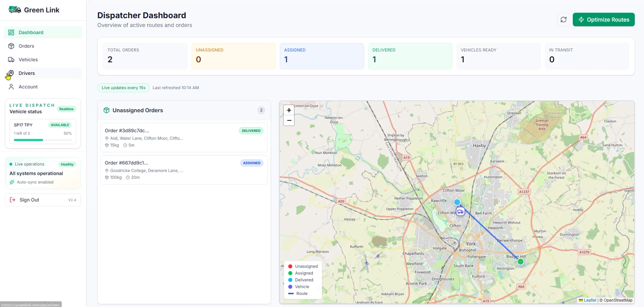This screenshot has height=307, width=644.
Task: Zoom out on the map
Action: click(x=289, y=120)
